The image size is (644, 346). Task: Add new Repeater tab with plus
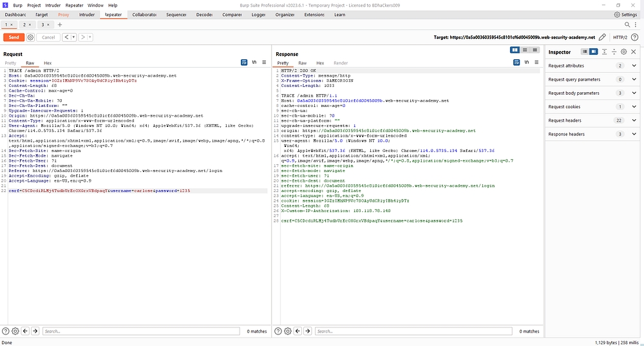coord(60,24)
